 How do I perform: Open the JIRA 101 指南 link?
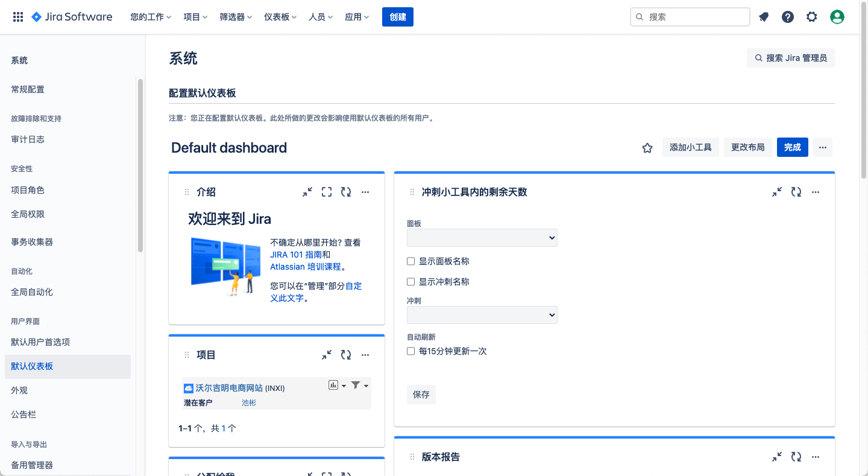pyautogui.click(x=296, y=255)
